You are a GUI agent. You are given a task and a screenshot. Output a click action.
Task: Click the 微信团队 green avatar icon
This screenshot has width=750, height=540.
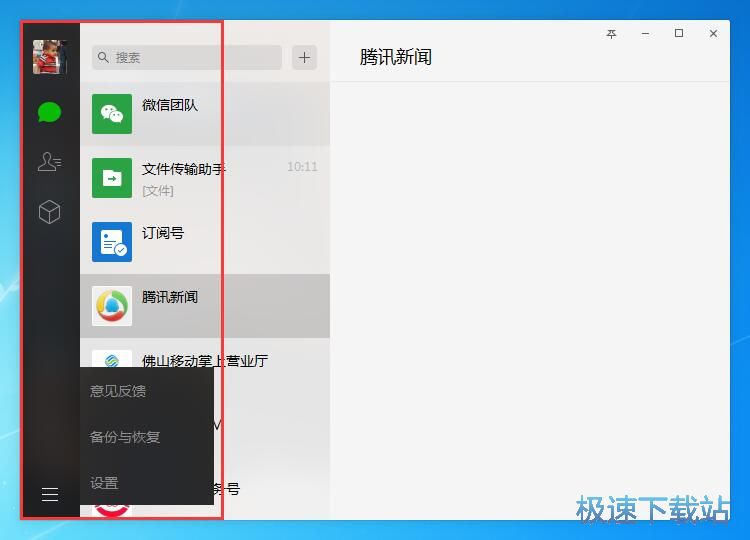(112, 114)
